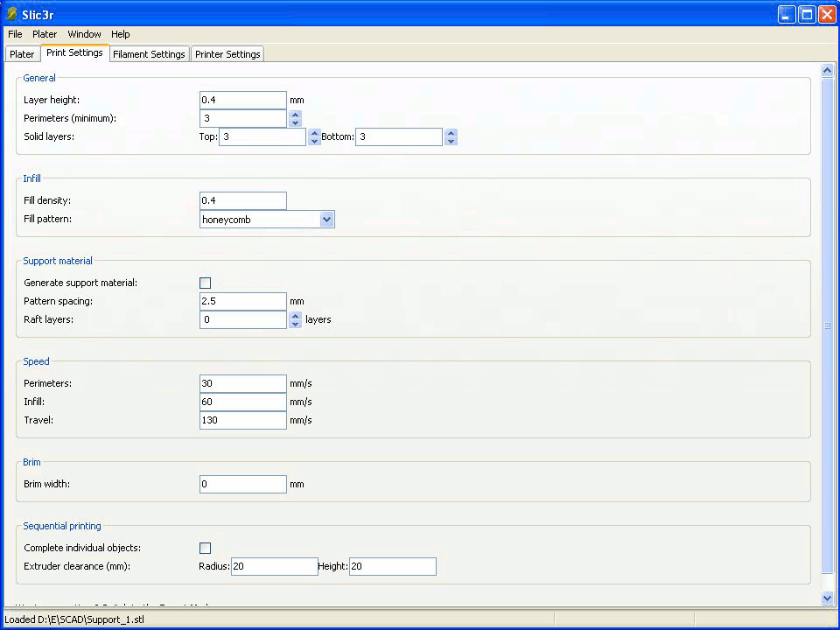Click the Slic3r app icon in title bar

(12, 14)
